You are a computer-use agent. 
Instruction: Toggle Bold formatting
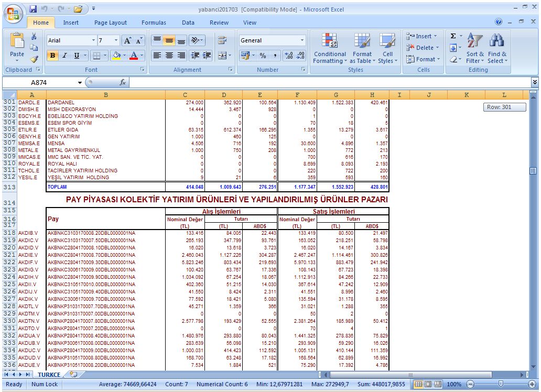[x=52, y=55]
